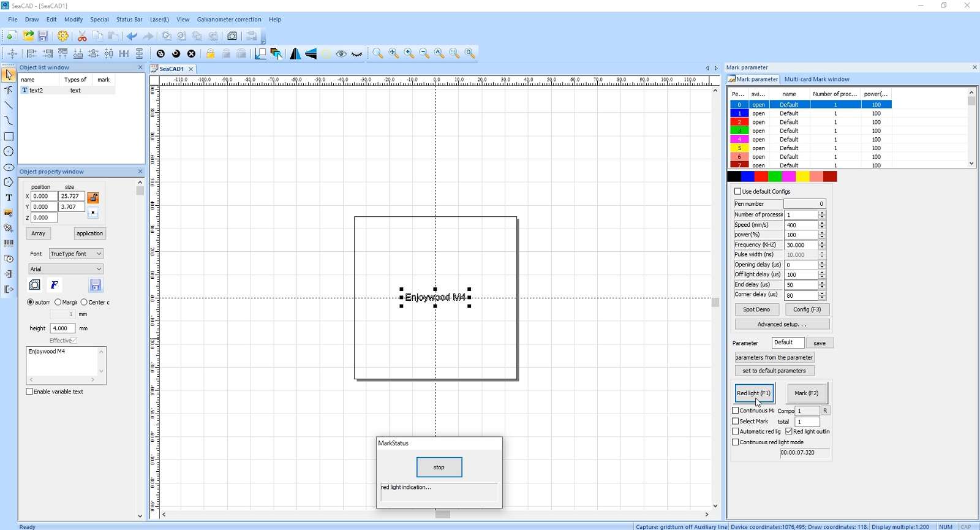The image size is (980, 530).
Task: Click the scissors Cut icon
Action: pos(82,36)
